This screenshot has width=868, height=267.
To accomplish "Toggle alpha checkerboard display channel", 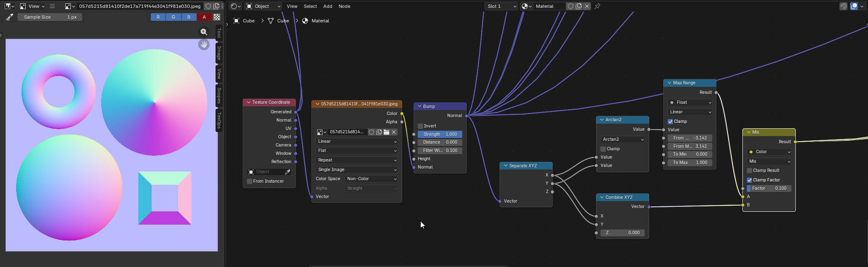I will point(217,17).
